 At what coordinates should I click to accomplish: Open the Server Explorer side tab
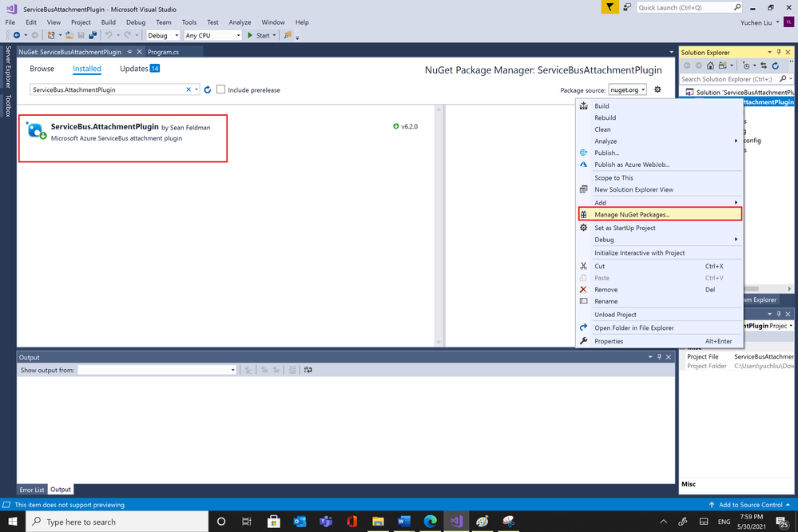click(x=8, y=66)
